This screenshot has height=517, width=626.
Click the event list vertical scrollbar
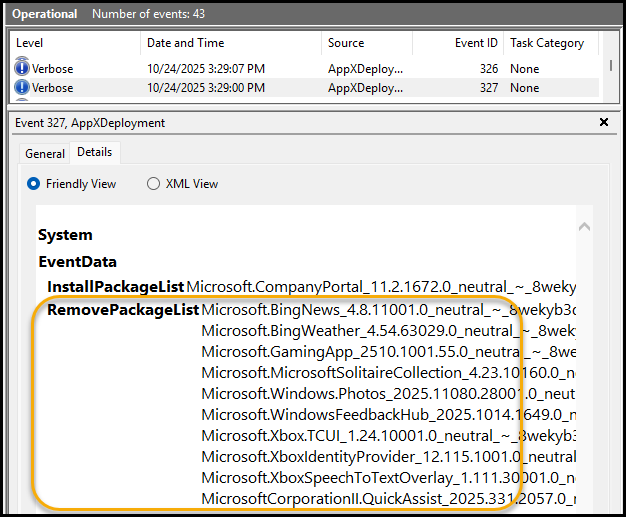point(611,66)
